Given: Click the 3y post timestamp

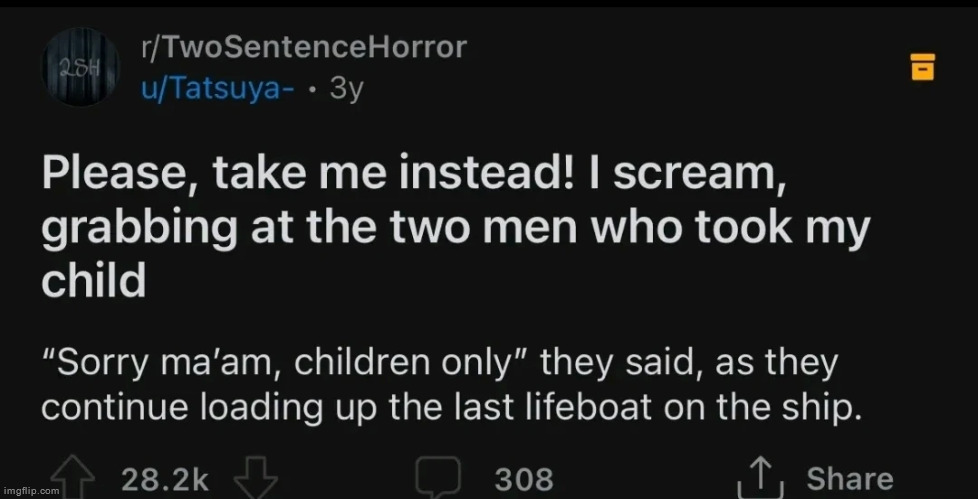Looking at the screenshot, I should click(x=345, y=87).
